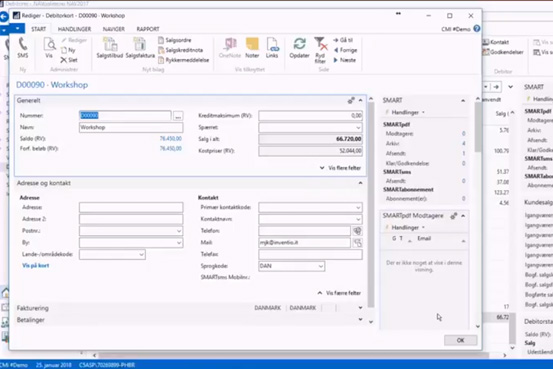Create a new Salgsordre

tap(175, 40)
